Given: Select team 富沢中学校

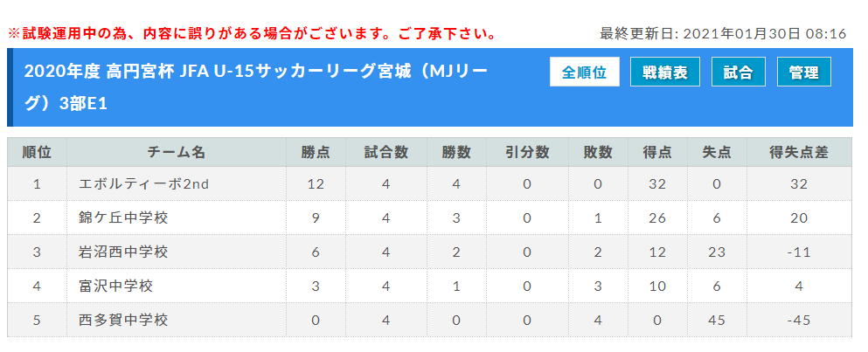Looking at the screenshot, I should click(x=116, y=286).
